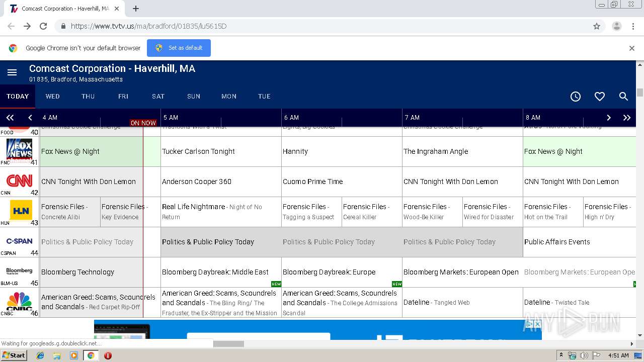Open Dateline Tangled Web listing

462,302
